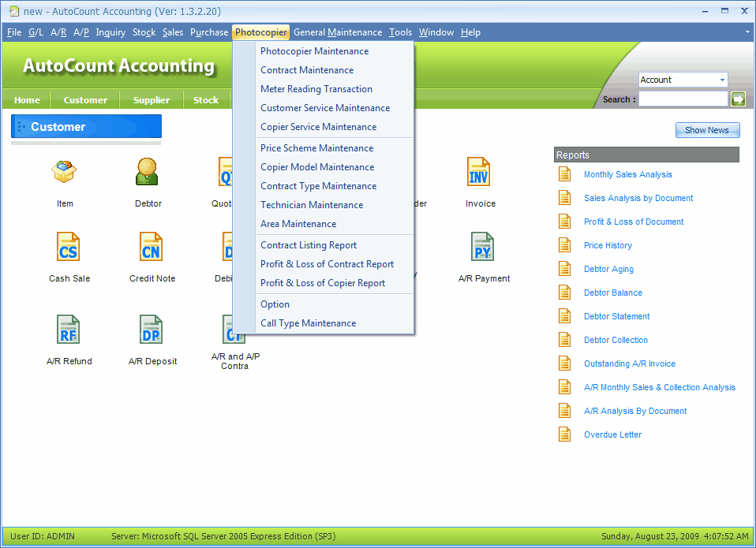Image resolution: width=756 pixels, height=548 pixels.
Task: Click Outstanding A/R Invoice report icon
Action: pyautogui.click(x=564, y=363)
